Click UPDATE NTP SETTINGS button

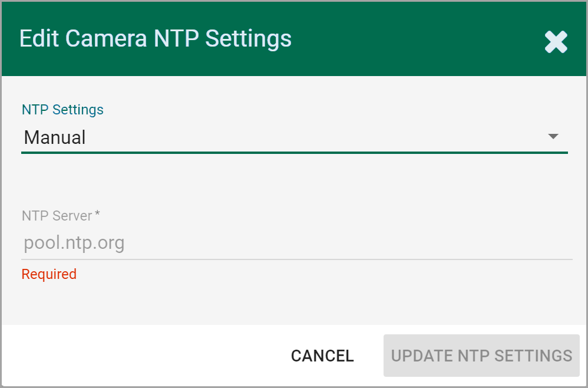pos(481,356)
